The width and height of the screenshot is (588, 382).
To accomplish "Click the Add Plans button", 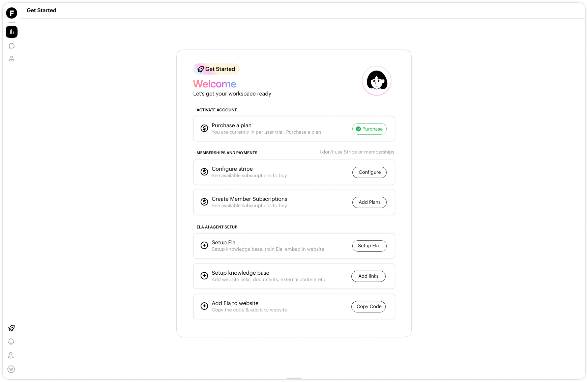I will 370,202.
